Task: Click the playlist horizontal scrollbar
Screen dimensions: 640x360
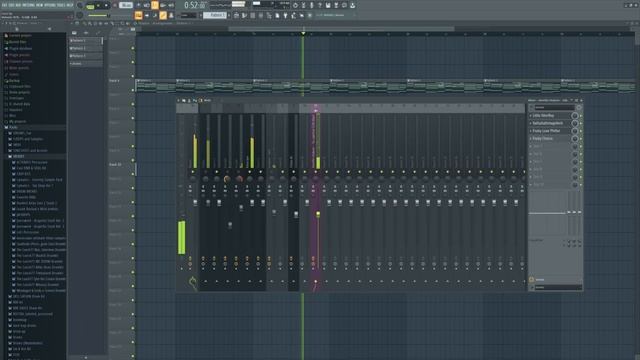Action: 341,29
